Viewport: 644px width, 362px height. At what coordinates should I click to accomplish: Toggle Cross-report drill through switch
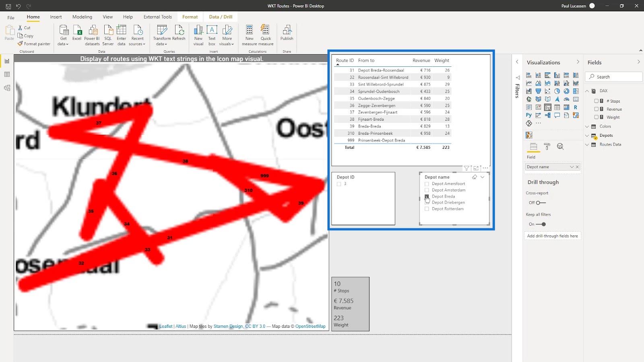click(x=541, y=203)
